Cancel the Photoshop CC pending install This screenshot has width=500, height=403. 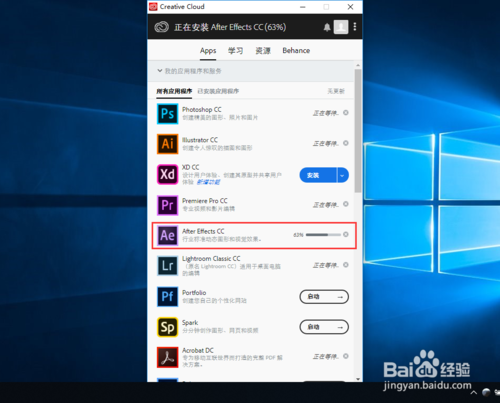pos(346,113)
